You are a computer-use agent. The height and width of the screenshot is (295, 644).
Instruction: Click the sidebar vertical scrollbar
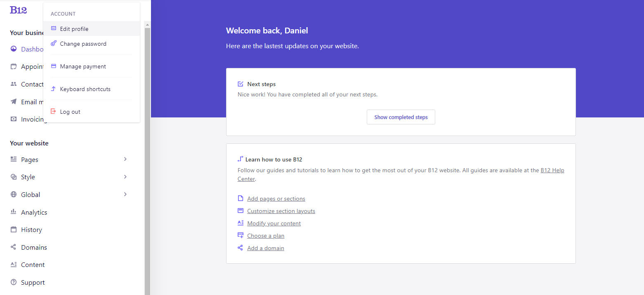(x=147, y=165)
